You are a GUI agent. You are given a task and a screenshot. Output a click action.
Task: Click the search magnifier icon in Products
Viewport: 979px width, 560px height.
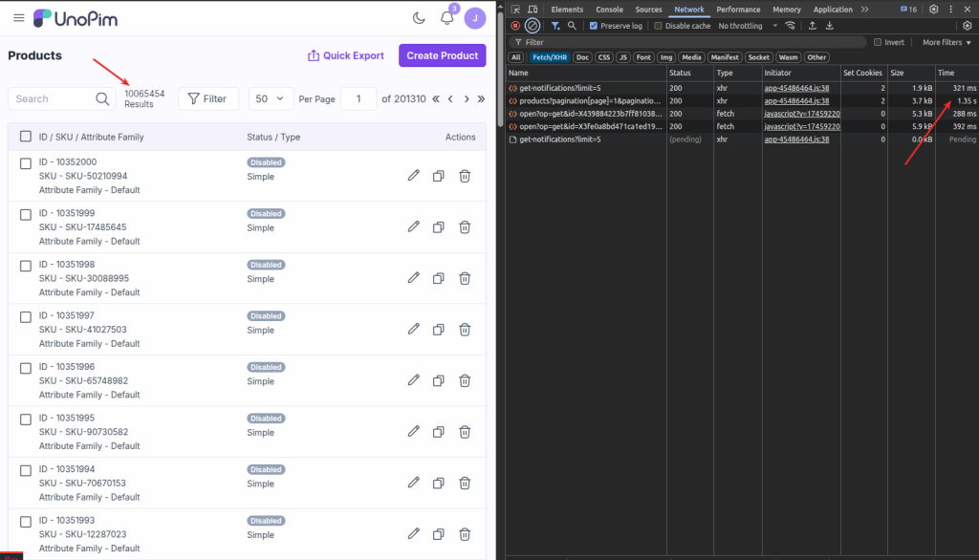(102, 98)
